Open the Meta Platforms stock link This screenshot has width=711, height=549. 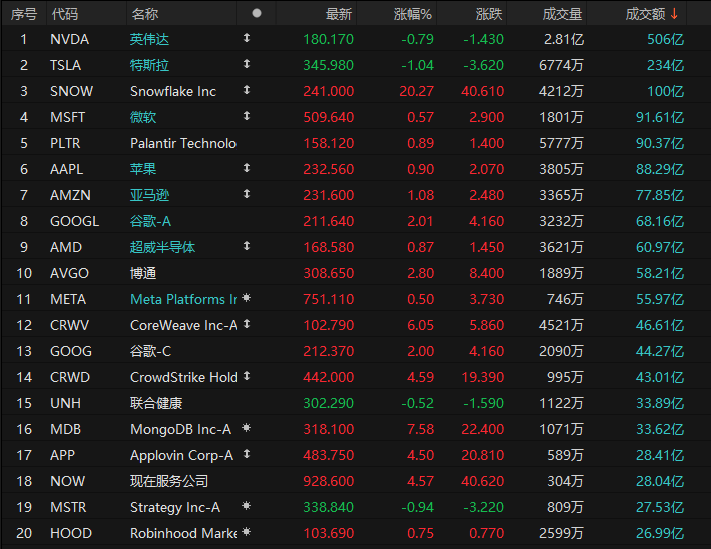(183, 299)
